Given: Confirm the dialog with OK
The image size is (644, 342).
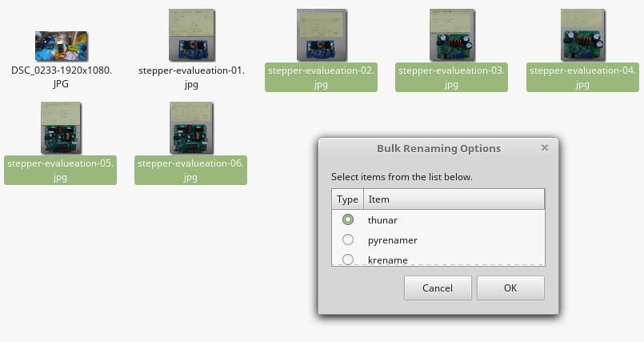Looking at the screenshot, I should (x=510, y=288).
